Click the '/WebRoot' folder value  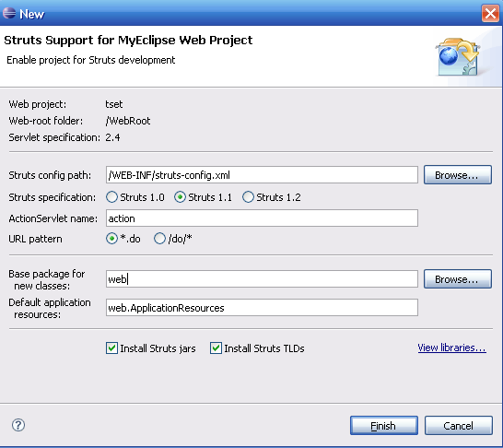(128, 121)
